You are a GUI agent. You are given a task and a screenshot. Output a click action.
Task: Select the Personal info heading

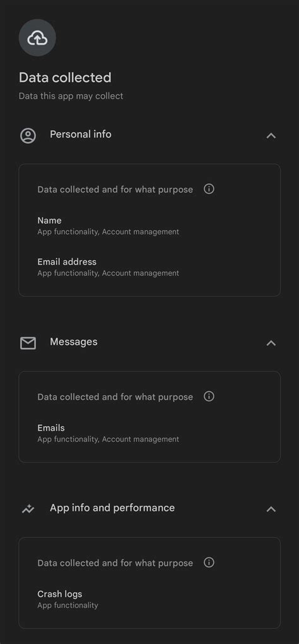[81, 134]
